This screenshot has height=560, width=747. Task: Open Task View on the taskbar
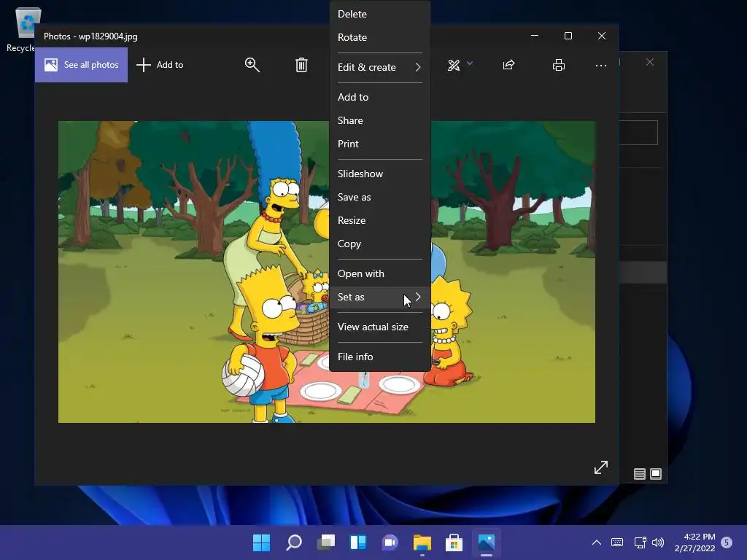326,542
